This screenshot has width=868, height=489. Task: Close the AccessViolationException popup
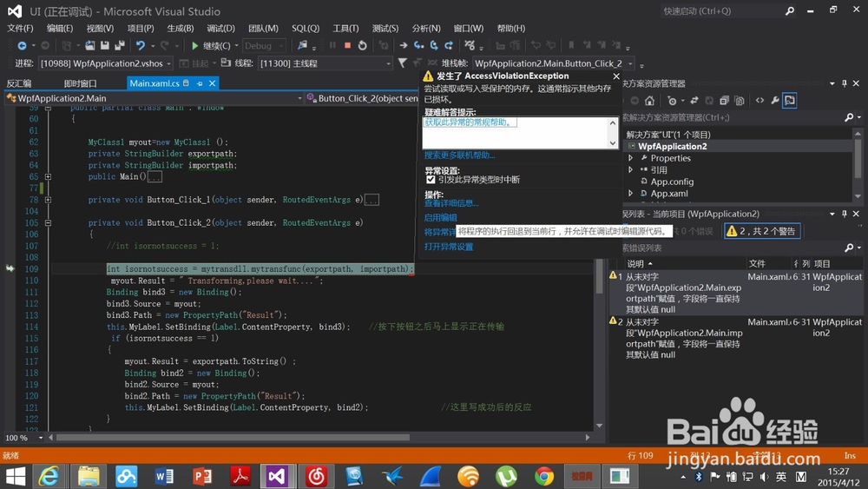[x=616, y=76]
